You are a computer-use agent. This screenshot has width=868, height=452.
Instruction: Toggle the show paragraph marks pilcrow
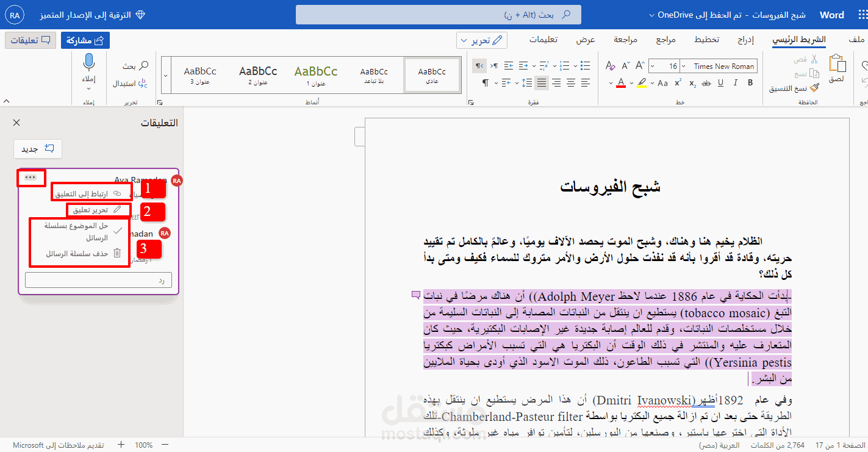coord(486,82)
